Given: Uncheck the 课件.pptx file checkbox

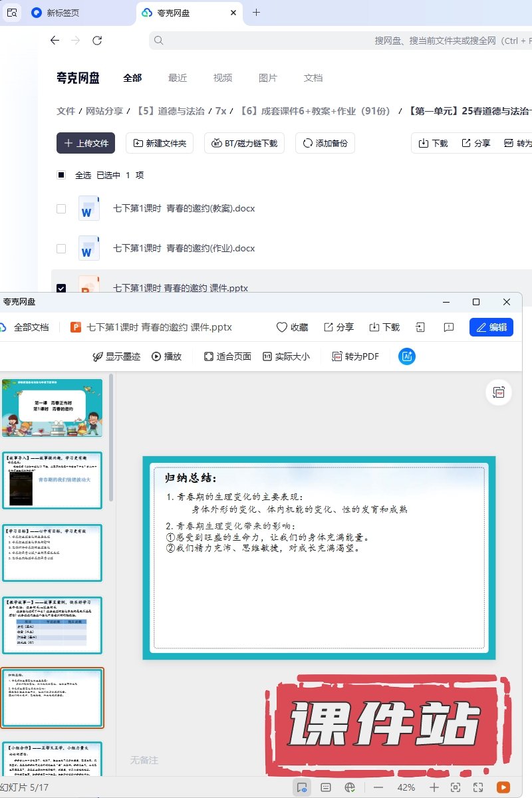Looking at the screenshot, I should (x=61, y=288).
